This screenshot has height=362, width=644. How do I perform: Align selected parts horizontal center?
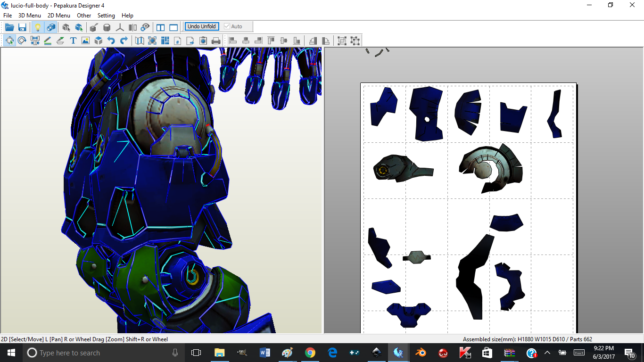pos(245,41)
